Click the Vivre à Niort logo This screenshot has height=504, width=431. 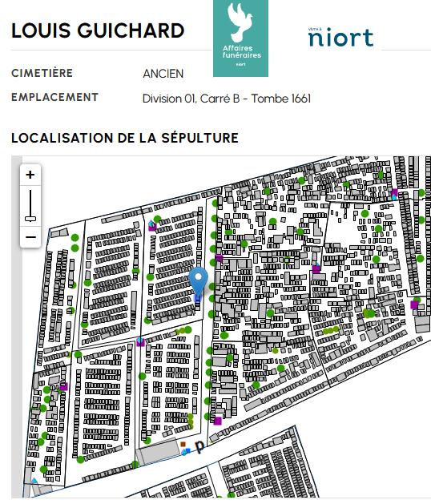(340, 37)
